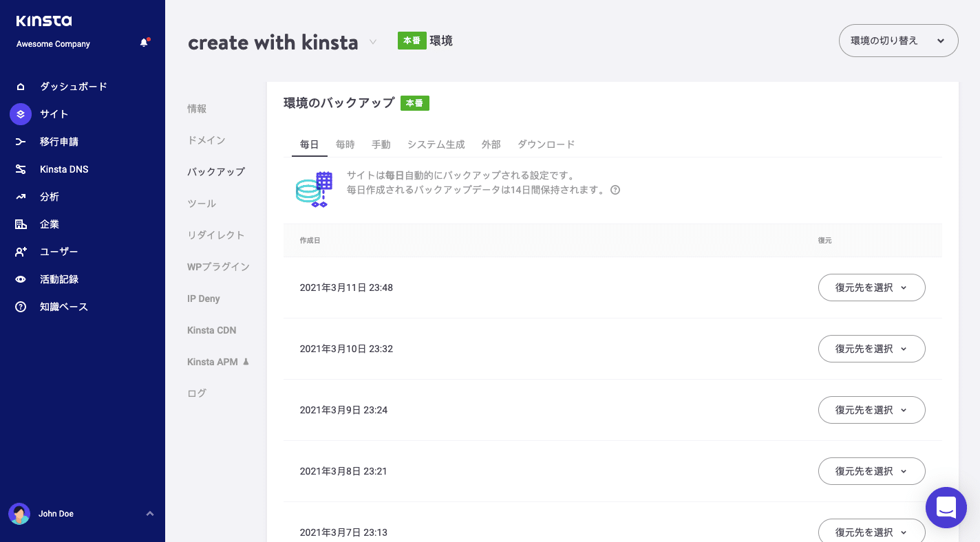Switch to the 毎時 backups tab
Viewport: 980px width, 542px height.
[x=345, y=144]
